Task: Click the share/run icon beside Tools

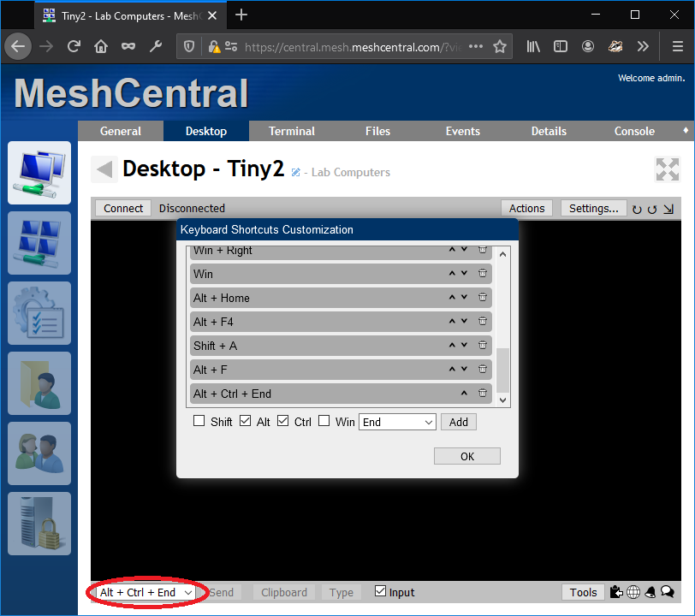Action: 616,592
